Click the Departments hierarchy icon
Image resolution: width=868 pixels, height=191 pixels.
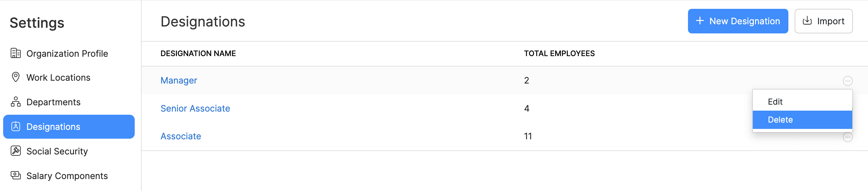tap(15, 102)
